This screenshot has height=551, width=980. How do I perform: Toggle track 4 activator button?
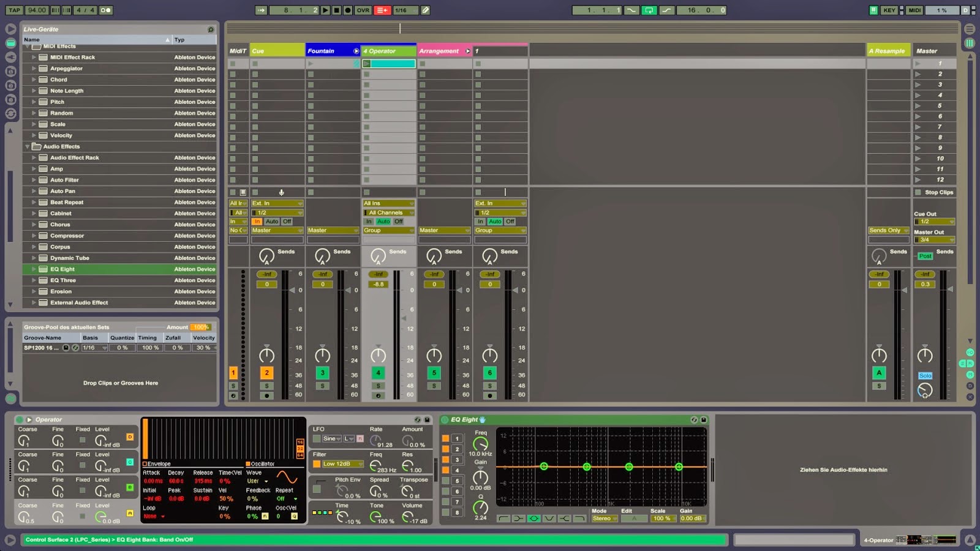(x=378, y=373)
